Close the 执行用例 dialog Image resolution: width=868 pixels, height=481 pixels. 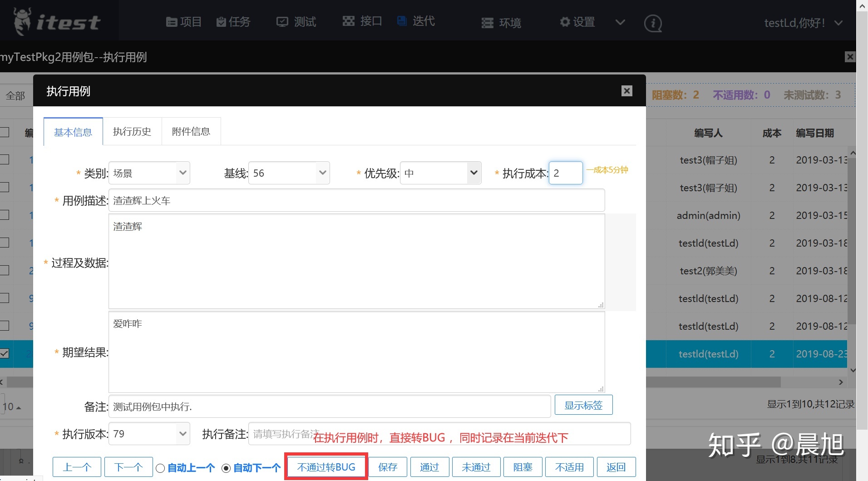tap(627, 91)
